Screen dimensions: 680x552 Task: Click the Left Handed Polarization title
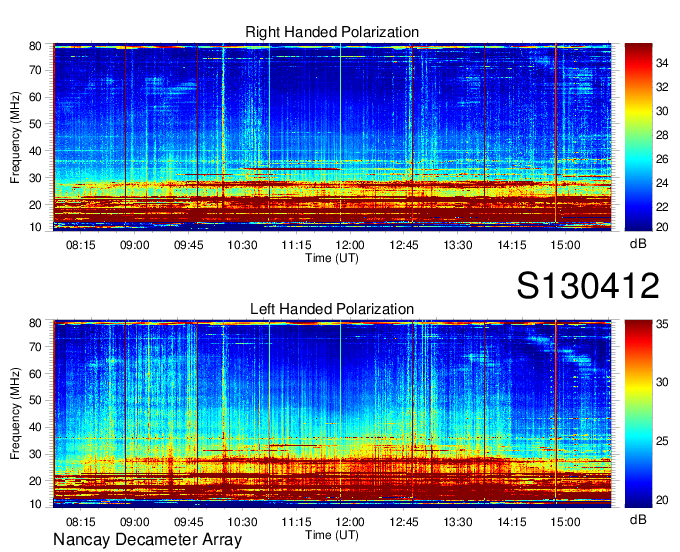332,309
